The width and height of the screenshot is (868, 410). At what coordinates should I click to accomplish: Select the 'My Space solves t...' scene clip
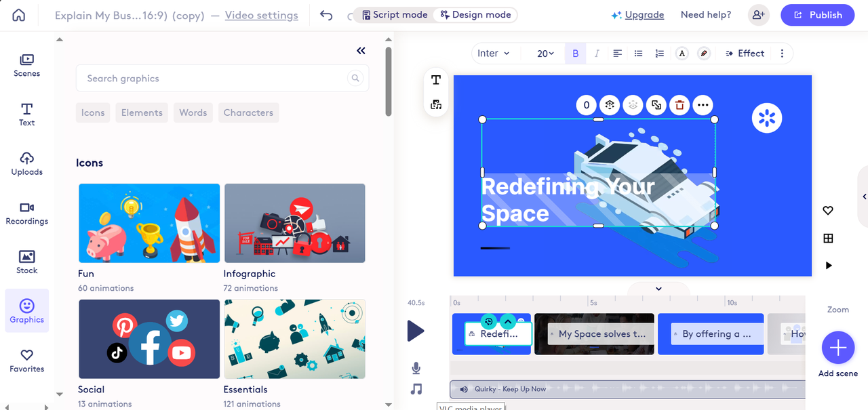594,333
